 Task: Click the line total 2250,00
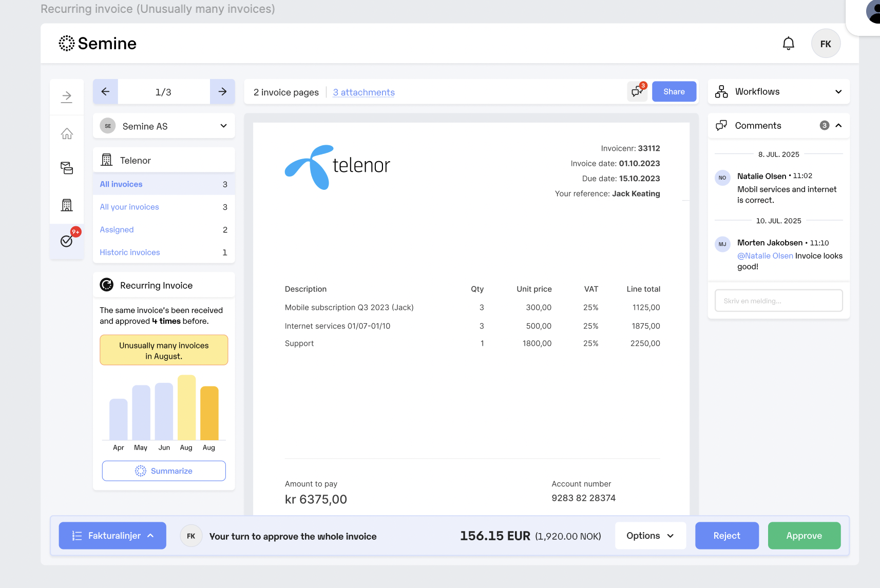tap(645, 344)
